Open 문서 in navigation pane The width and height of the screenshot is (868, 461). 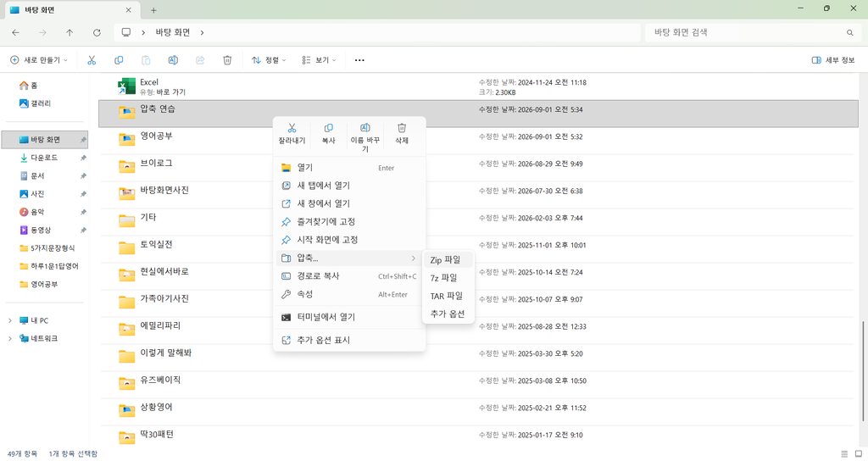coord(44,176)
